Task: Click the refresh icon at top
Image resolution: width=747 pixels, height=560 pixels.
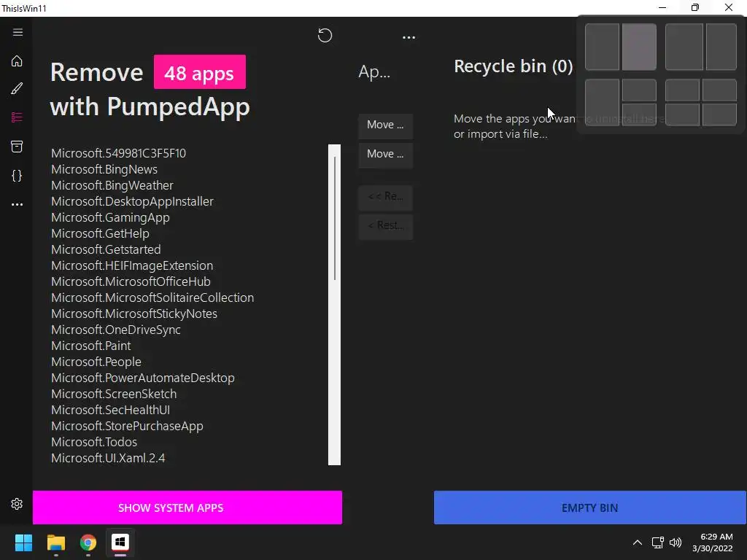Action: click(325, 35)
